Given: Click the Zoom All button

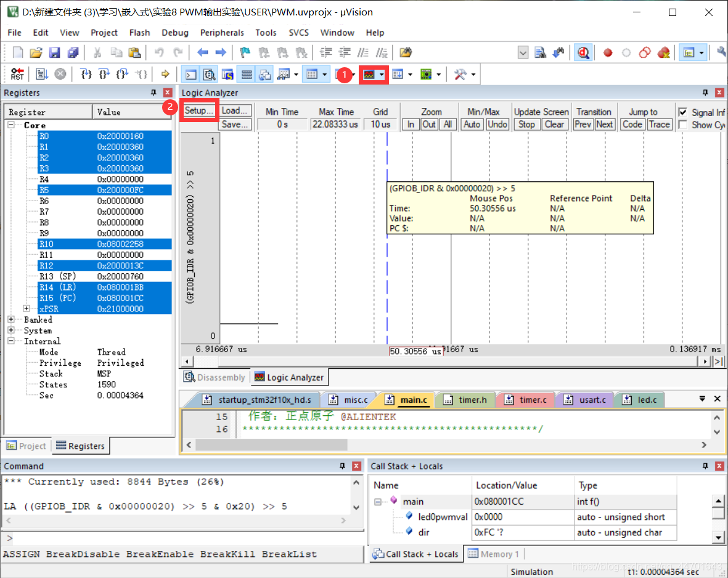Looking at the screenshot, I should (448, 125).
